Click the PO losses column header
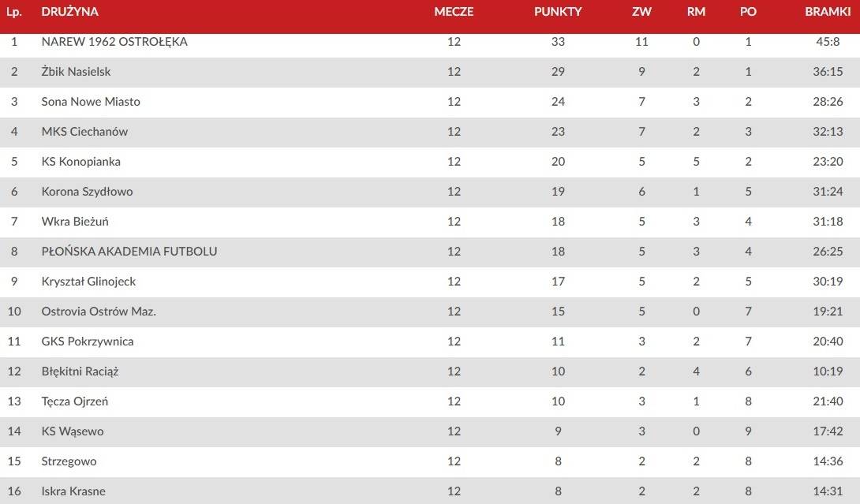 coord(748,12)
